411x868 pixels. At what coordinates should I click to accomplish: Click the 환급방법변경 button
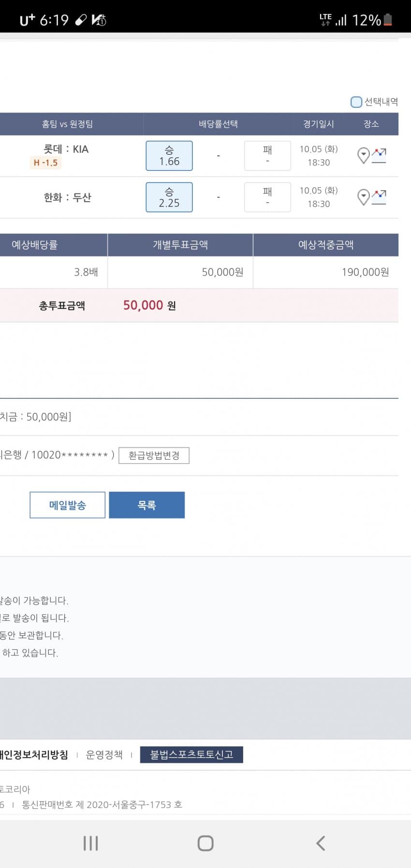coord(154,456)
